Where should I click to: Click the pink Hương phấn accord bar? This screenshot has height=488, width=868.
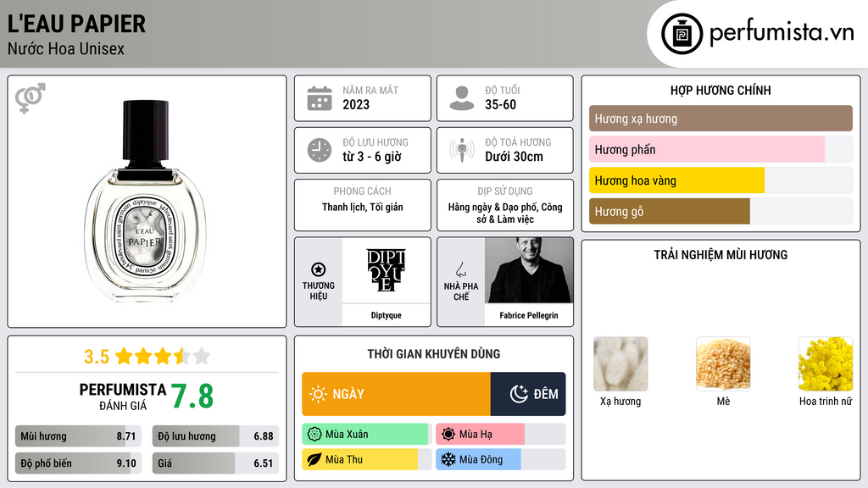click(707, 149)
